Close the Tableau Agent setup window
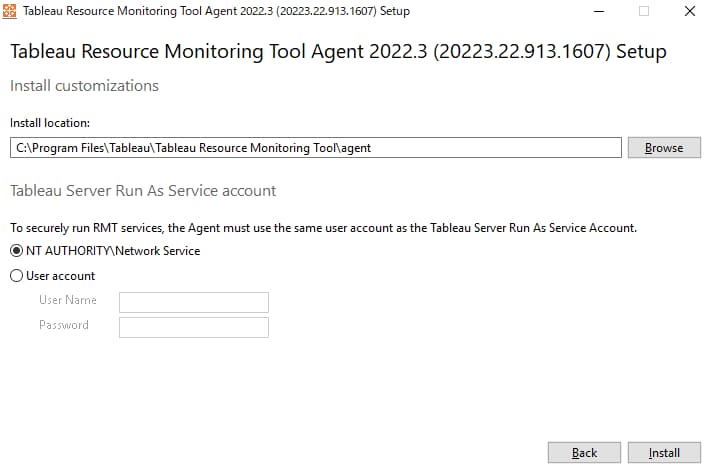 690,11
